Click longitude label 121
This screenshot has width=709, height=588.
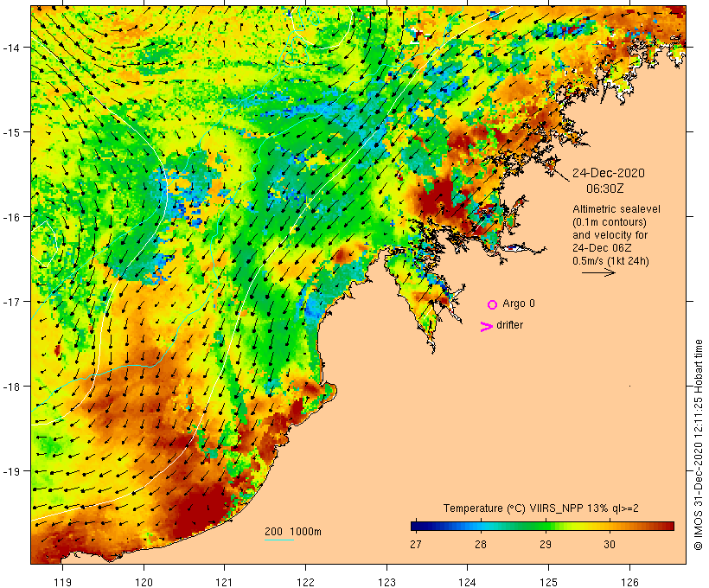[x=224, y=582]
